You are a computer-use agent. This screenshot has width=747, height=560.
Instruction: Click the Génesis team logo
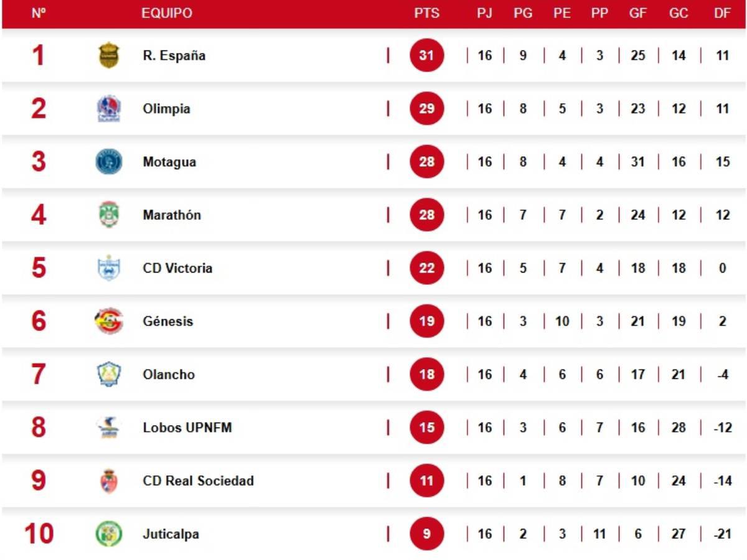point(109,321)
